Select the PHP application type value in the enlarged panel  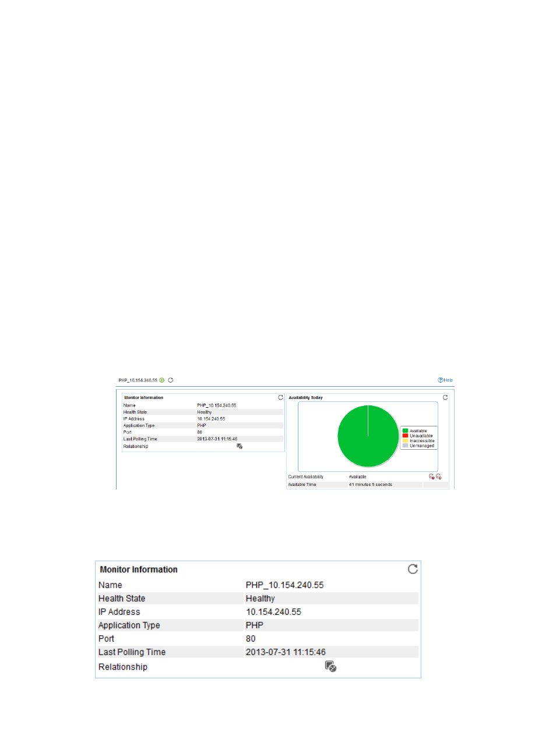(x=255, y=625)
